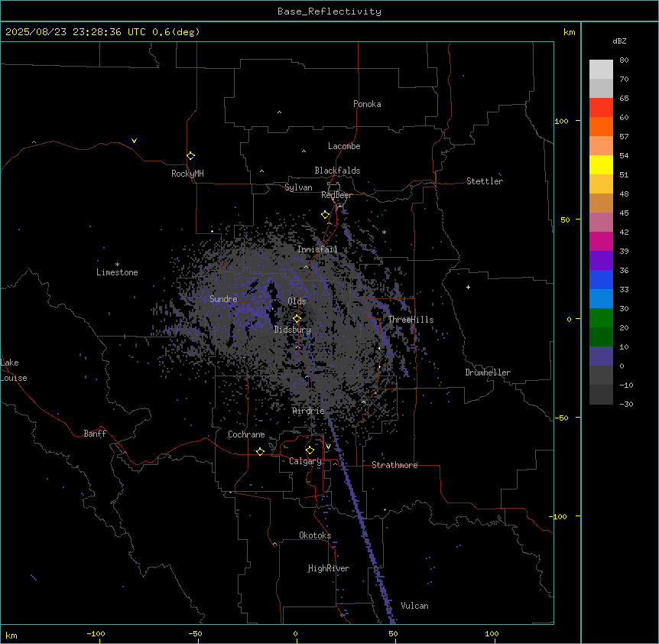Click the HighRiver label
Screen dimensions: 659x644
(x=329, y=568)
